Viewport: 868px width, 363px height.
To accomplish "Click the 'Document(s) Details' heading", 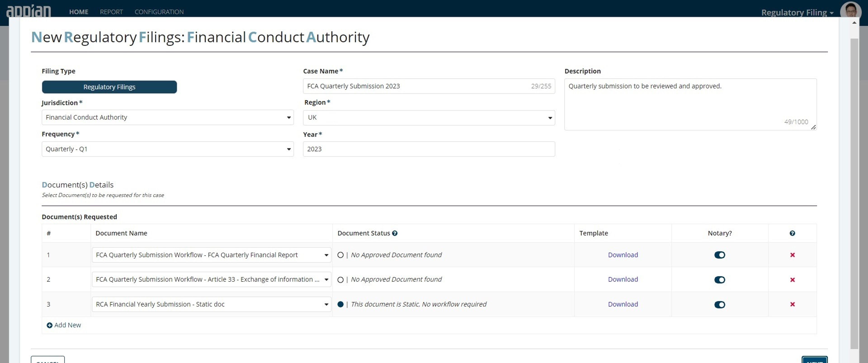I will [78, 185].
